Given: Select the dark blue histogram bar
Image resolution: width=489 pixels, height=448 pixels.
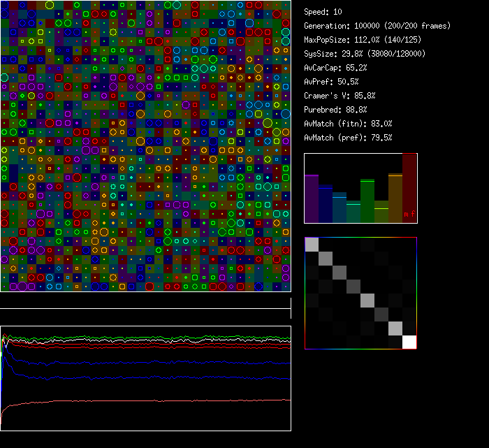Looking at the screenshot, I should [326, 204].
